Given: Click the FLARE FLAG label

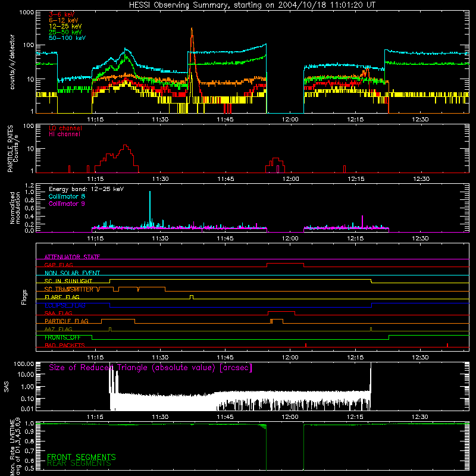Looking at the screenshot, I should point(62,297).
